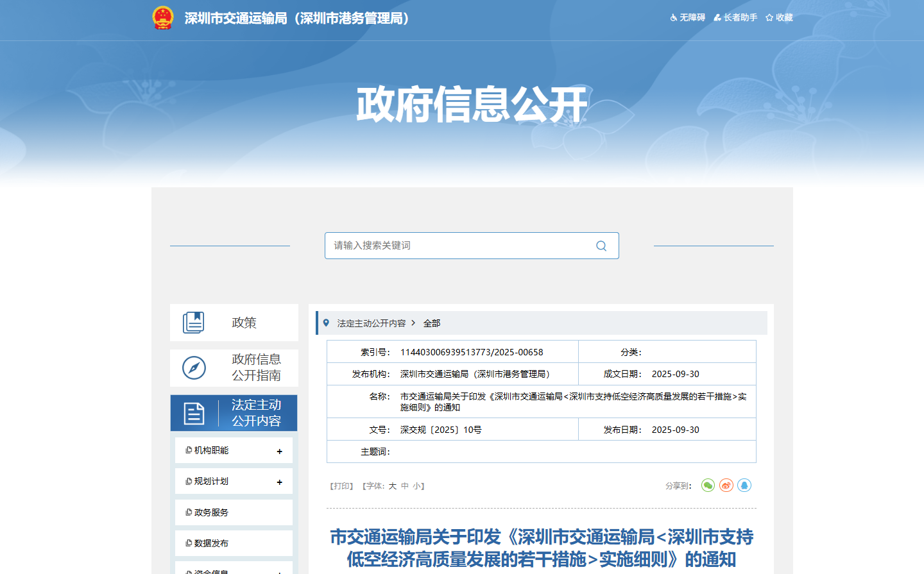
Task: Focus the keyword search input field
Action: [459, 246]
